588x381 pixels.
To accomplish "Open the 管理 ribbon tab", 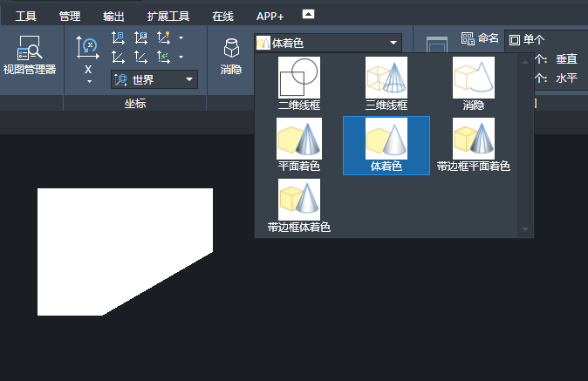I will pyautogui.click(x=70, y=16).
